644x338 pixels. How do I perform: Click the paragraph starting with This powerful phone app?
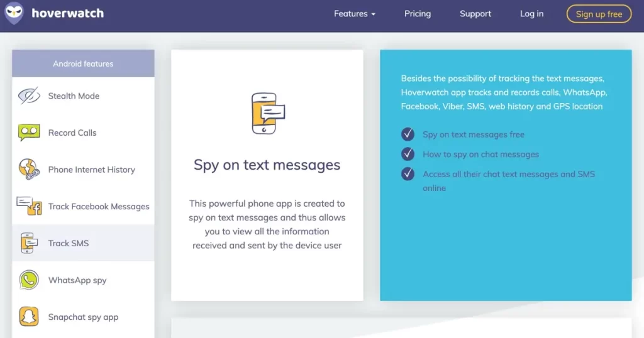pos(267,224)
